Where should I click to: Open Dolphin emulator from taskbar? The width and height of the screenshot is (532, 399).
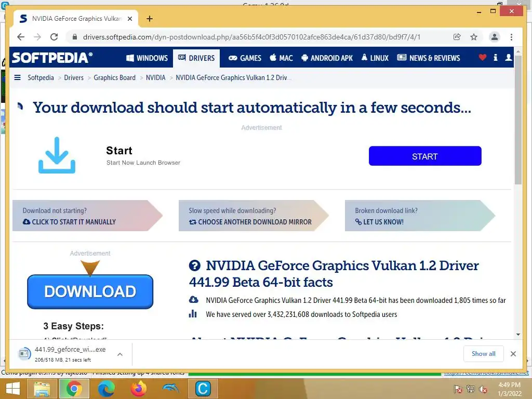click(x=170, y=389)
